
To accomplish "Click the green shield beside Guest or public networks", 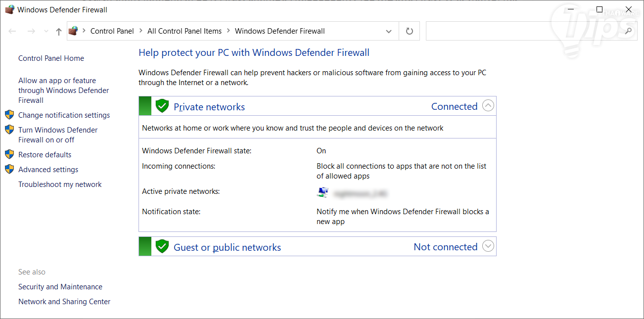I will tap(162, 246).
